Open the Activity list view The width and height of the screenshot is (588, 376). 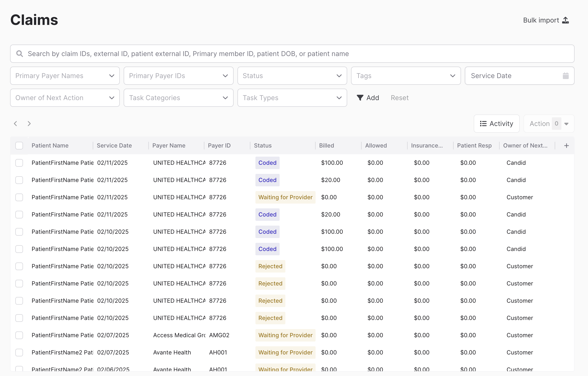pyautogui.click(x=496, y=124)
